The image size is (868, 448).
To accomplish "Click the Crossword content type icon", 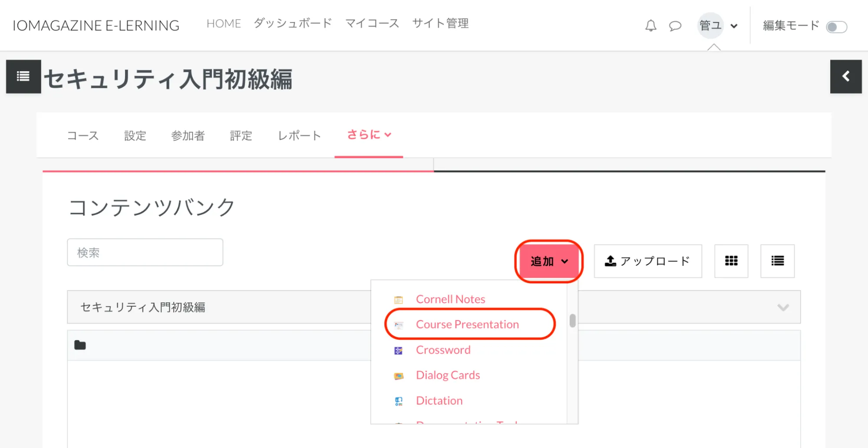I will click(x=398, y=350).
